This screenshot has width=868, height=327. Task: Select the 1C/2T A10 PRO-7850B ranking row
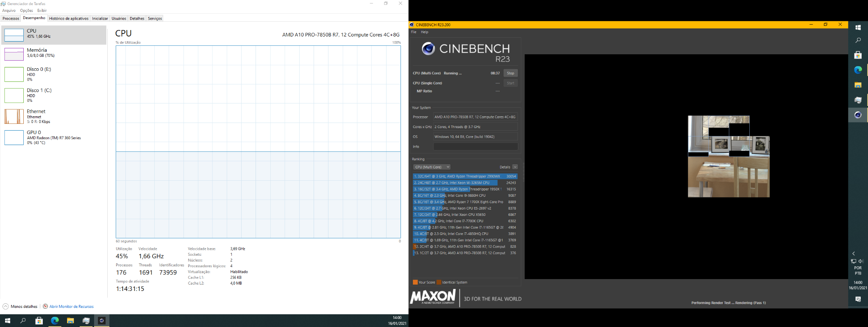[x=465, y=253]
